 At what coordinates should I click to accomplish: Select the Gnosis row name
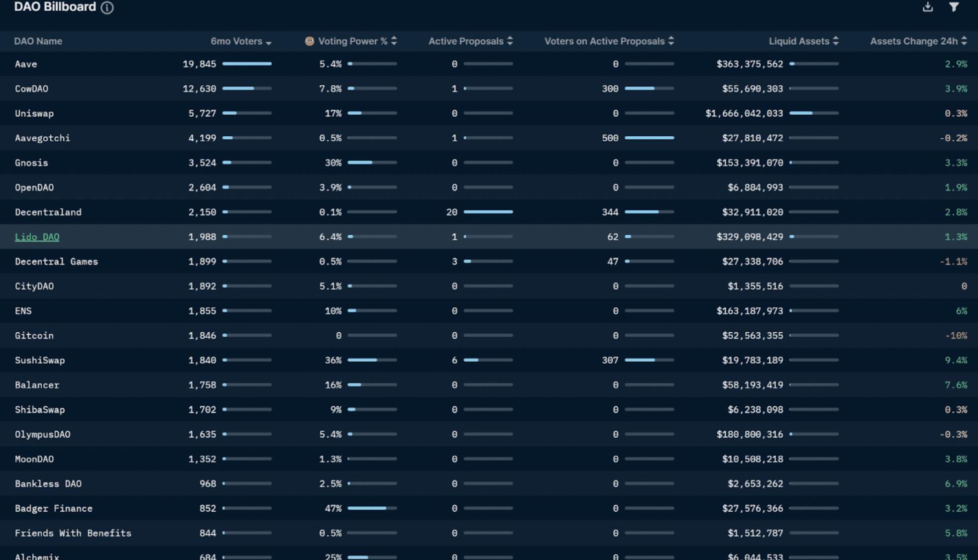point(31,163)
